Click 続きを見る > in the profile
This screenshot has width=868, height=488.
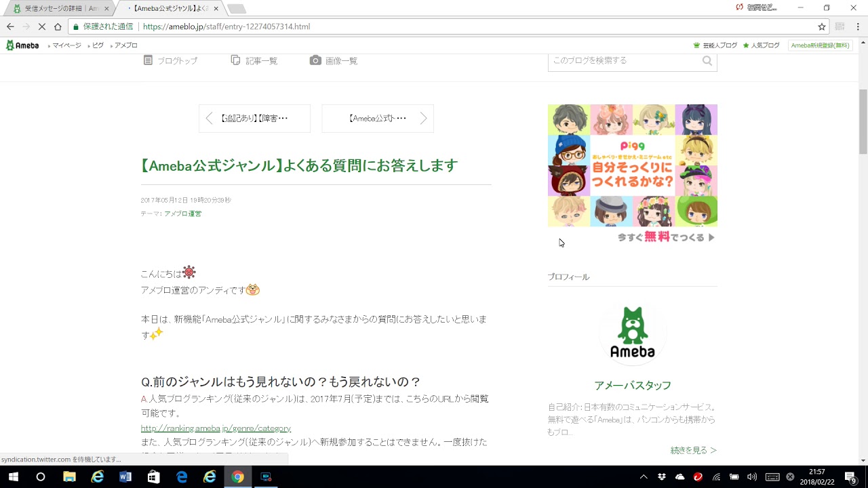tap(693, 450)
